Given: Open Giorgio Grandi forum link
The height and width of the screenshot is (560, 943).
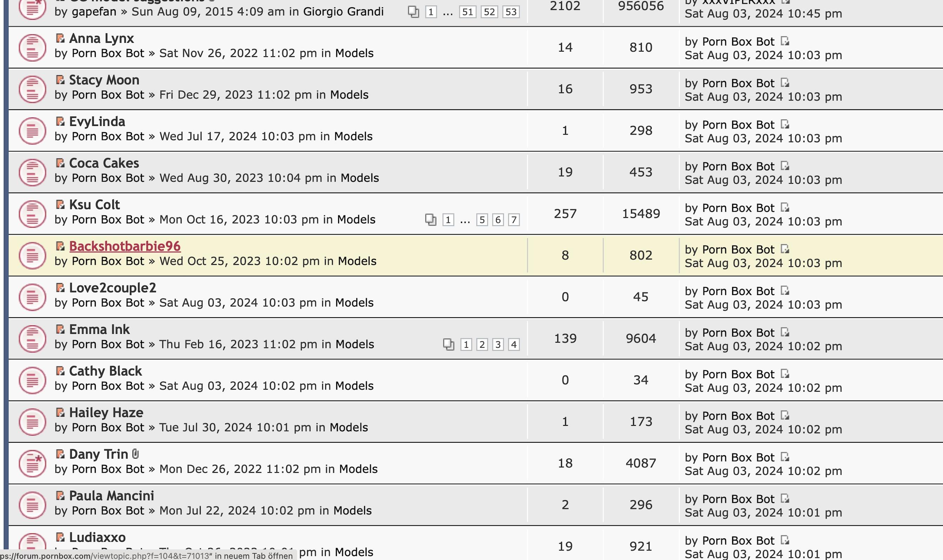Looking at the screenshot, I should pyautogui.click(x=343, y=12).
